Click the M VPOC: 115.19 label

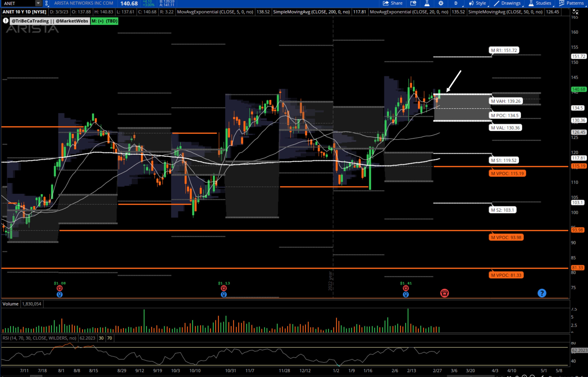(x=507, y=173)
